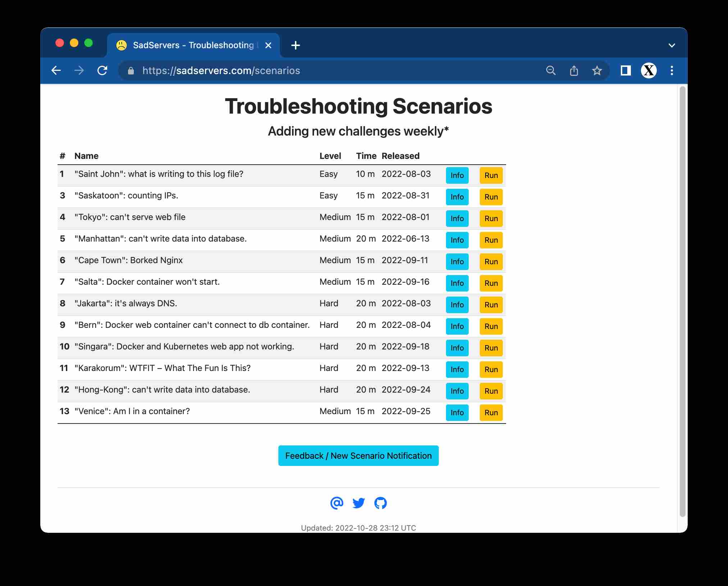Click the "10 m" time value
The image size is (728, 586).
[x=365, y=174]
